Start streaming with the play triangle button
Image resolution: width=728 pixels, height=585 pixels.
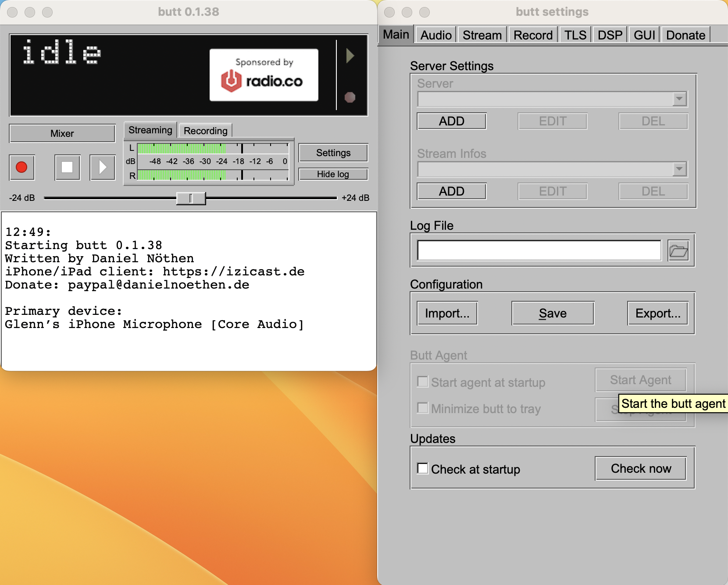coord(102,167)
